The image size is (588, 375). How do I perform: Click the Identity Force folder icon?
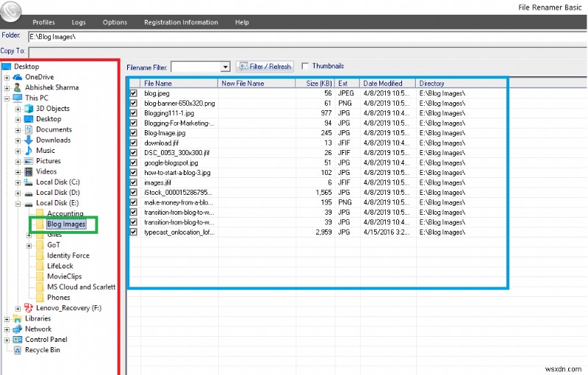40,255
